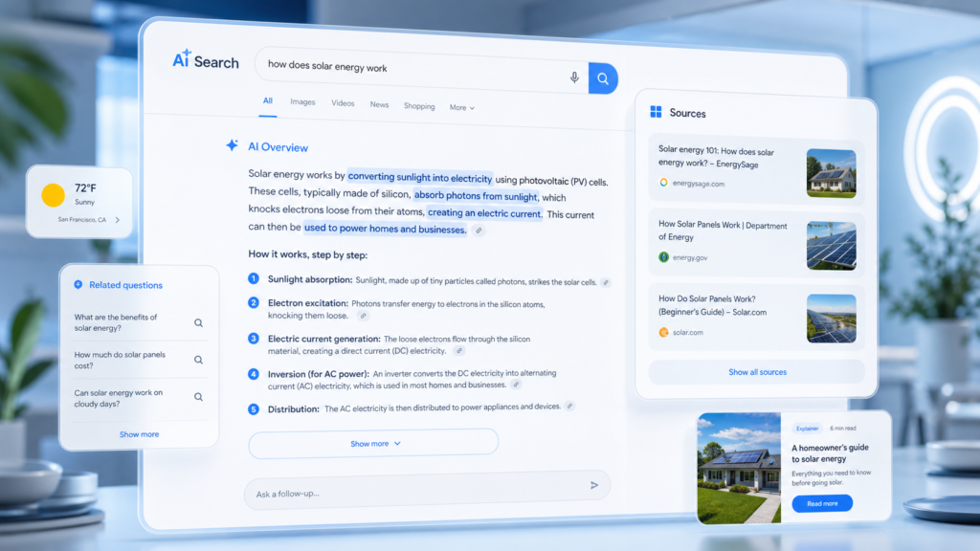Click citation link icon for Electron excitation step

pos(363,316)
